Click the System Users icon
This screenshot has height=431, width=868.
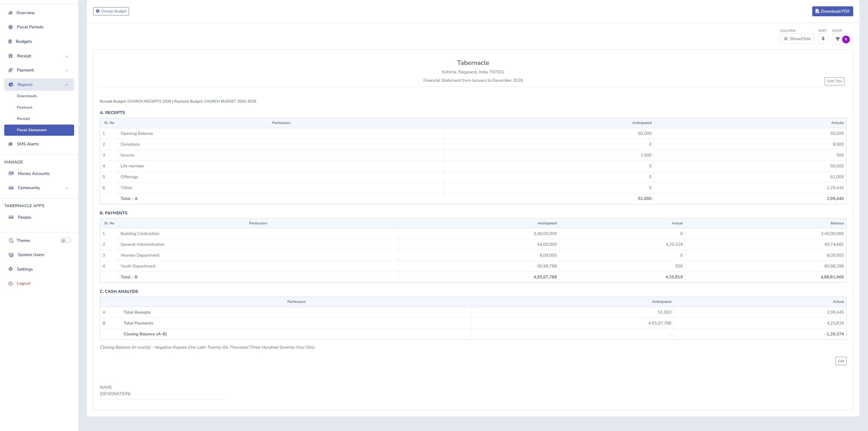pyautogui.click(x=11, y=255)
